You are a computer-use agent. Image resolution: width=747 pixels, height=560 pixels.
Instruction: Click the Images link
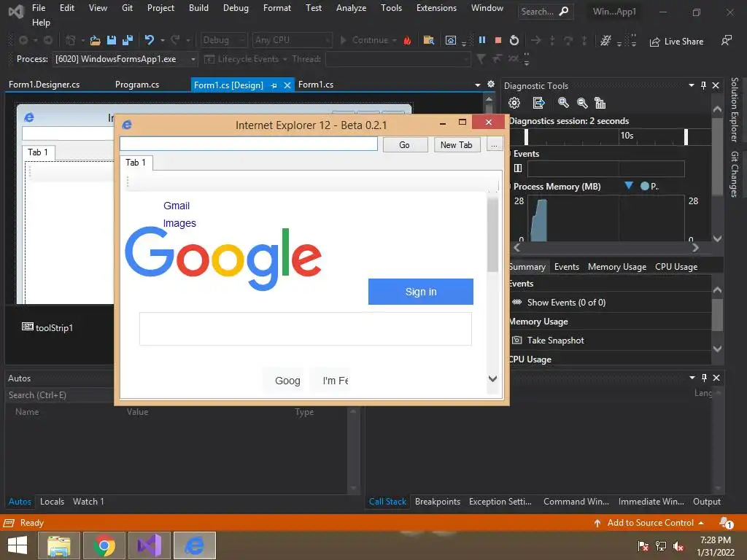click(x=179, y=223)
